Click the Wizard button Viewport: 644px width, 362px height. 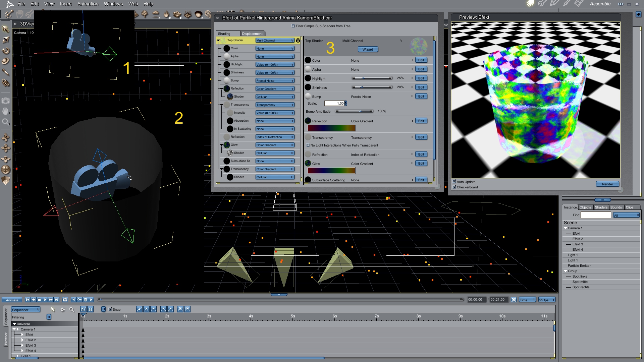[368, 49]
